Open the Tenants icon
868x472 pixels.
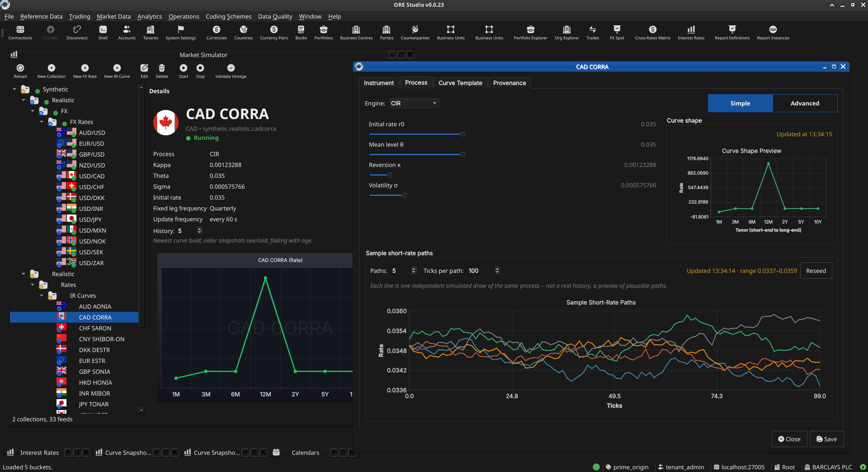(x=151, y=33)
